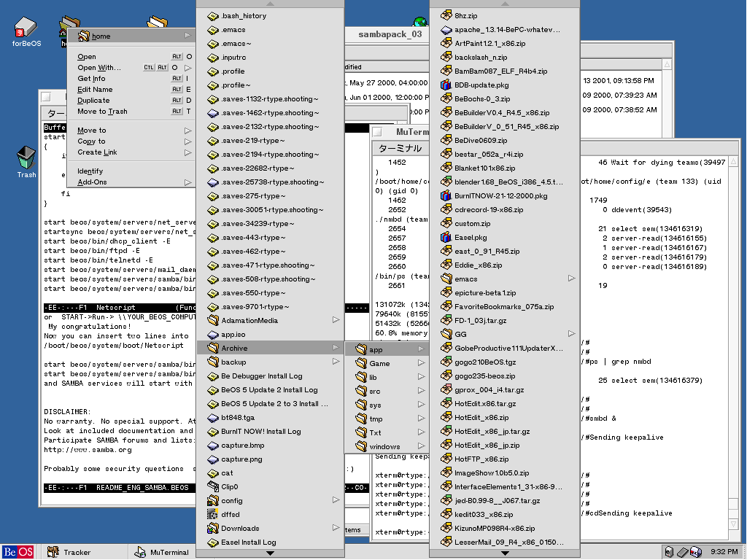Click the first system tray icon in Deskbar

(x=670, y=552)
